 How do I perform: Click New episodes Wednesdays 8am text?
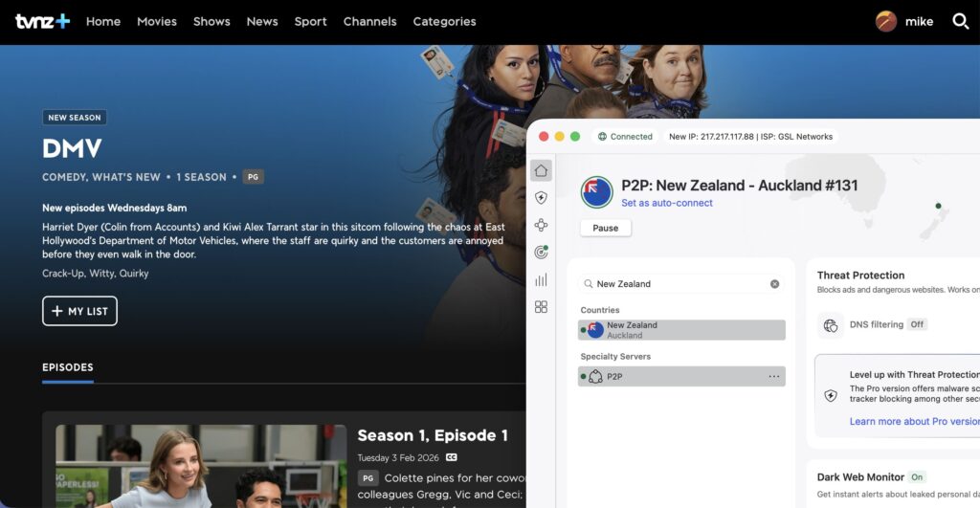[115, 208]
